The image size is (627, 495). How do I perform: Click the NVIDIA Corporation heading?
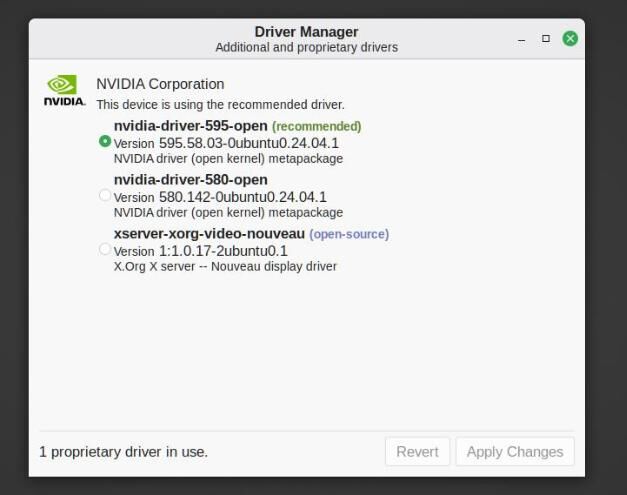click(160, 84)
